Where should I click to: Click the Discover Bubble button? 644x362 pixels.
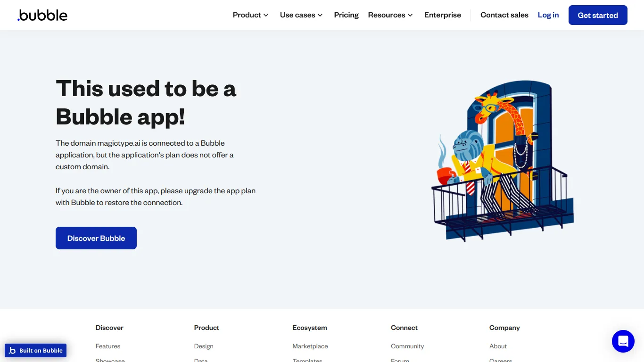(96, 238)
